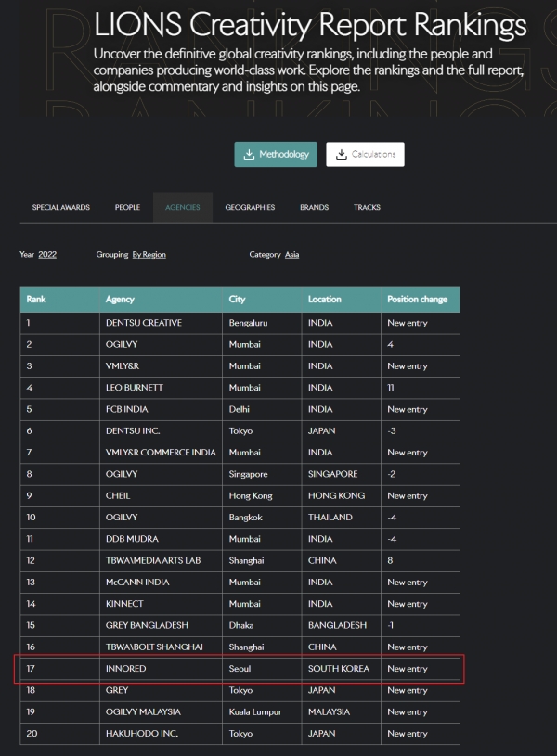Open the Year 2022 dropdown
The height and width of the screenshot is (756, 557).
pos(47,254)
